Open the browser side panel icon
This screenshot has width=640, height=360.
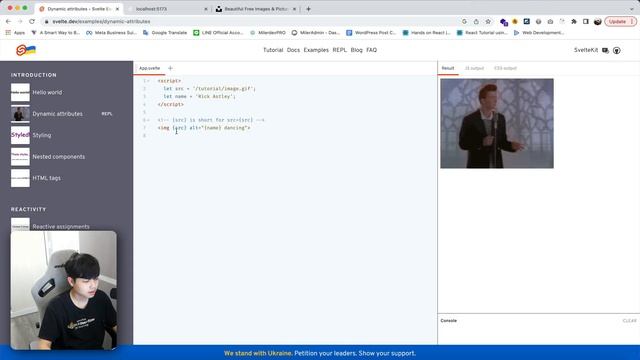pos(586,21)
